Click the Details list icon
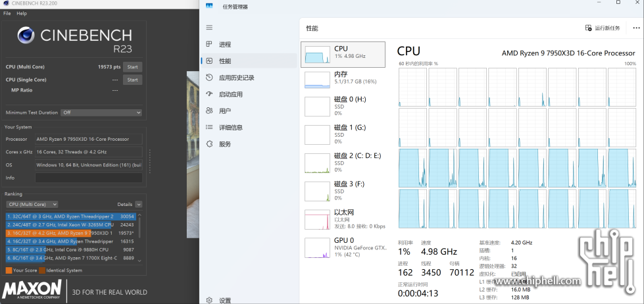Screen dimensions: 644x304 pos(209,128)
